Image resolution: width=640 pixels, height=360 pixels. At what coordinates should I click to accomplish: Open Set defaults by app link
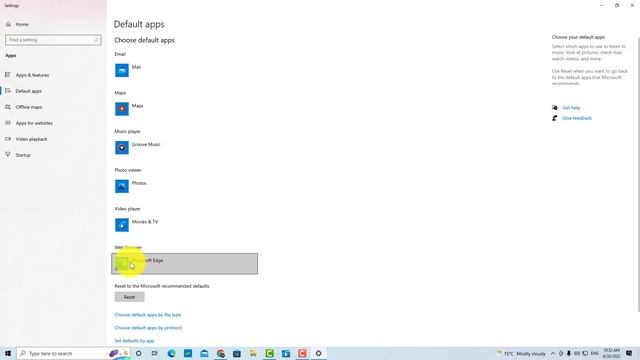click(x=134, y=341)
